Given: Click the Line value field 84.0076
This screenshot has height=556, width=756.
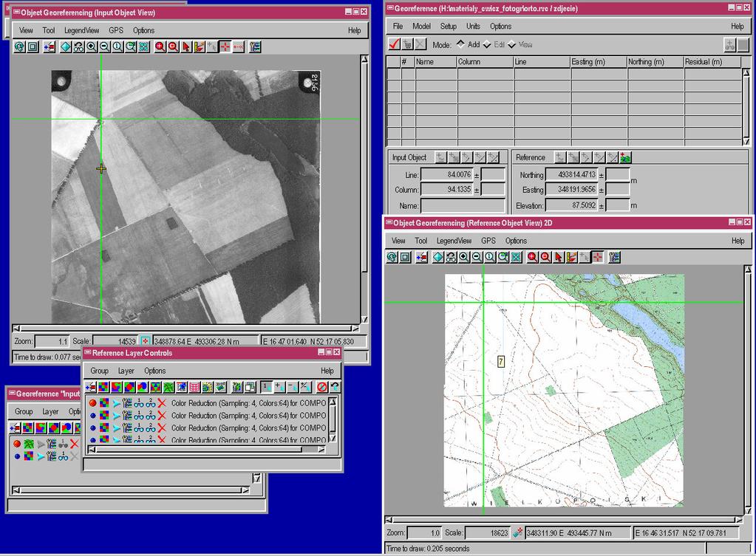Looking at the screenshot, I should tap(447, 174).
